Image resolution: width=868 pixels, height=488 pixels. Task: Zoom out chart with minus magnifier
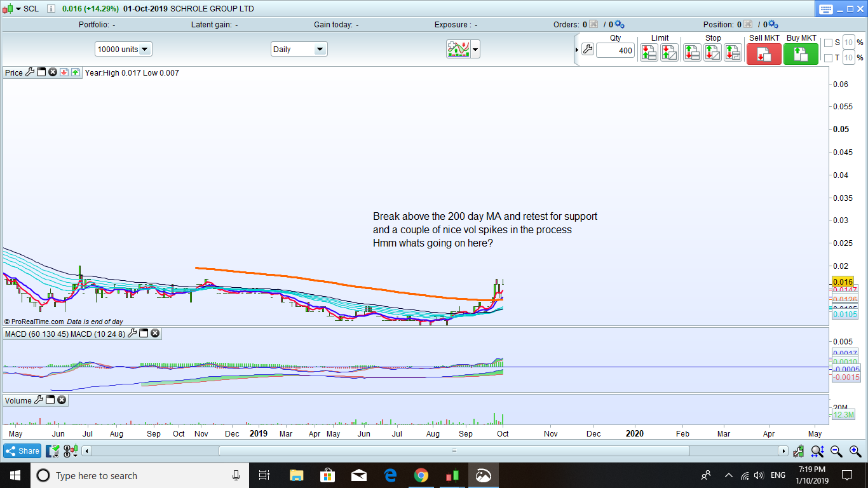click(x=836, y=451)
